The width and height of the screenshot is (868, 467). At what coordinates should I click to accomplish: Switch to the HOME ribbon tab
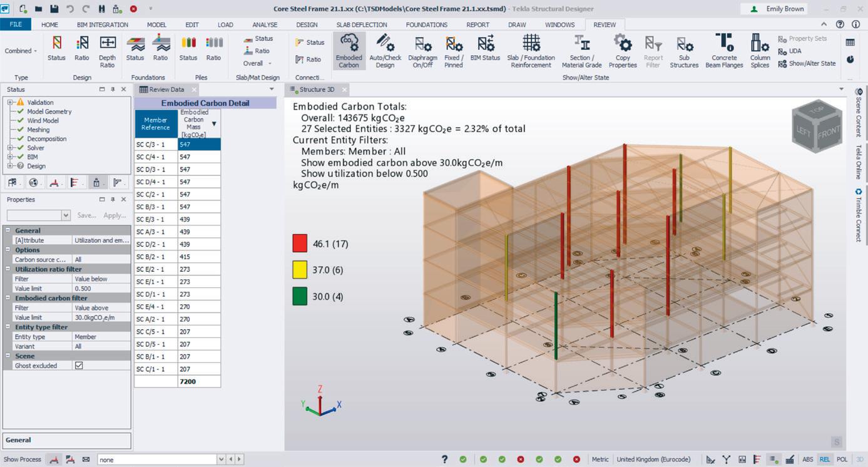(49, 24)
